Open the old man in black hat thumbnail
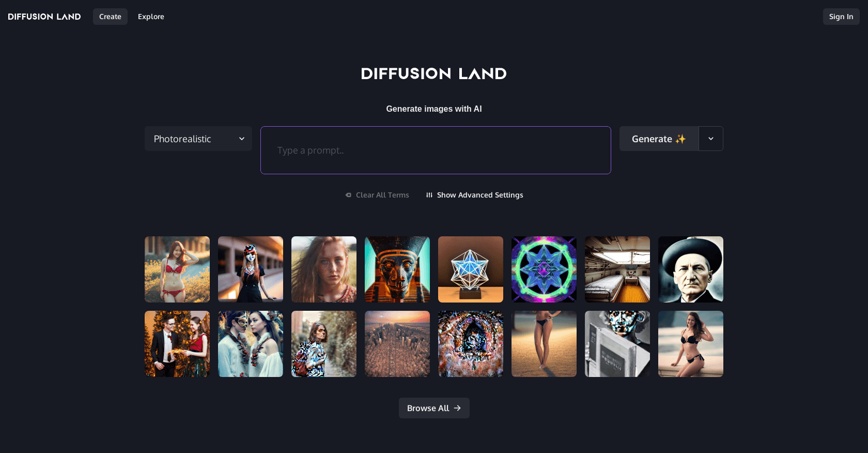The height and width of the screenshot is (453, 868). tap(691, 269)
